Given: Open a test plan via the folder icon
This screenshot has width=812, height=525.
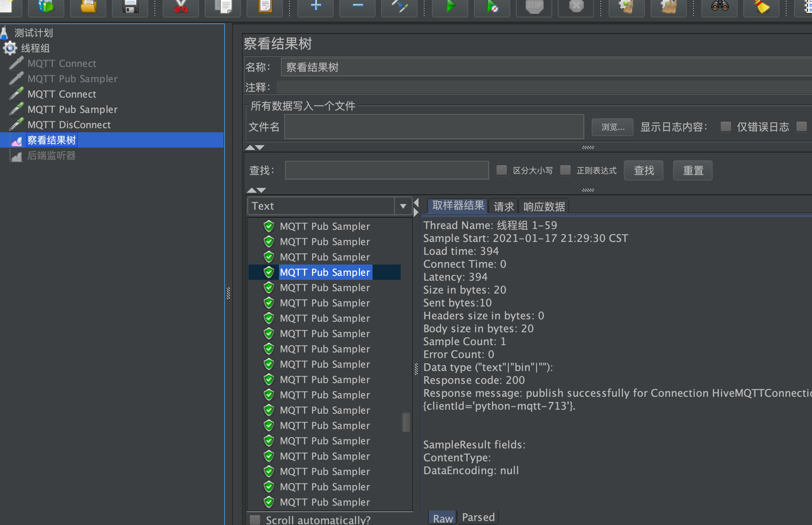Looking at the screenshot, I should point(88,7).
